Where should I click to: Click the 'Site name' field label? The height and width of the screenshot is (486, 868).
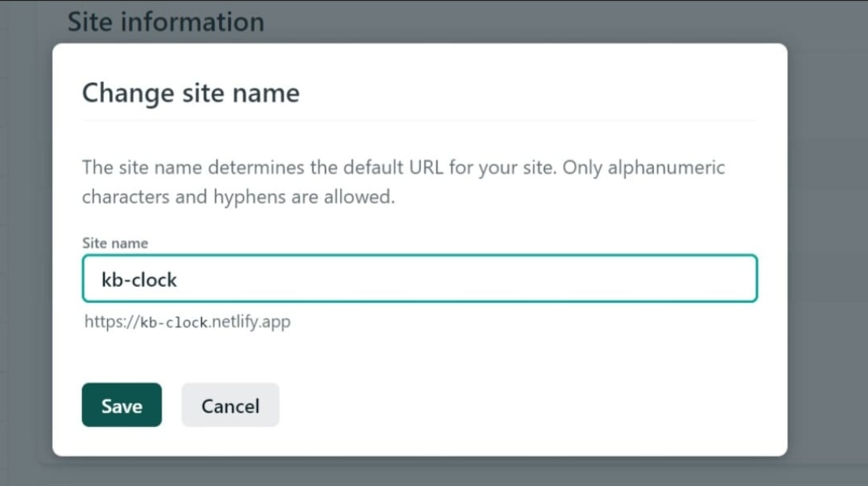pyautogui.click(x=115, y=243)
